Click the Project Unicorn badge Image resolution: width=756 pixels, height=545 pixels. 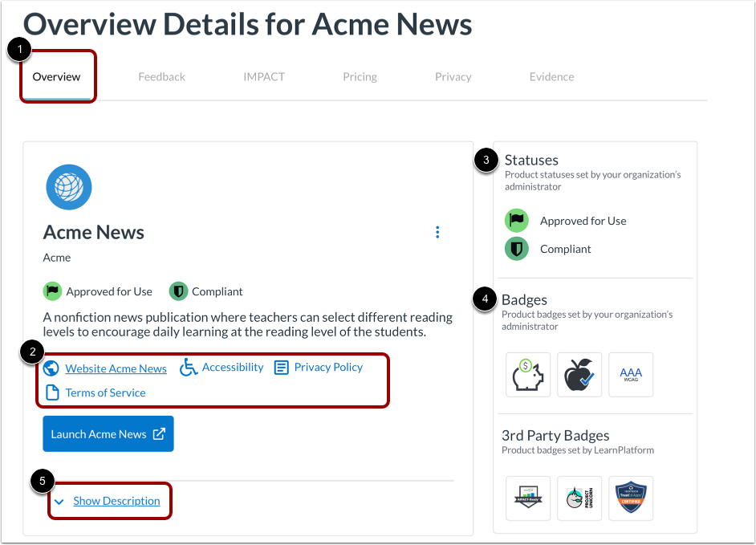tap(579, 498)
